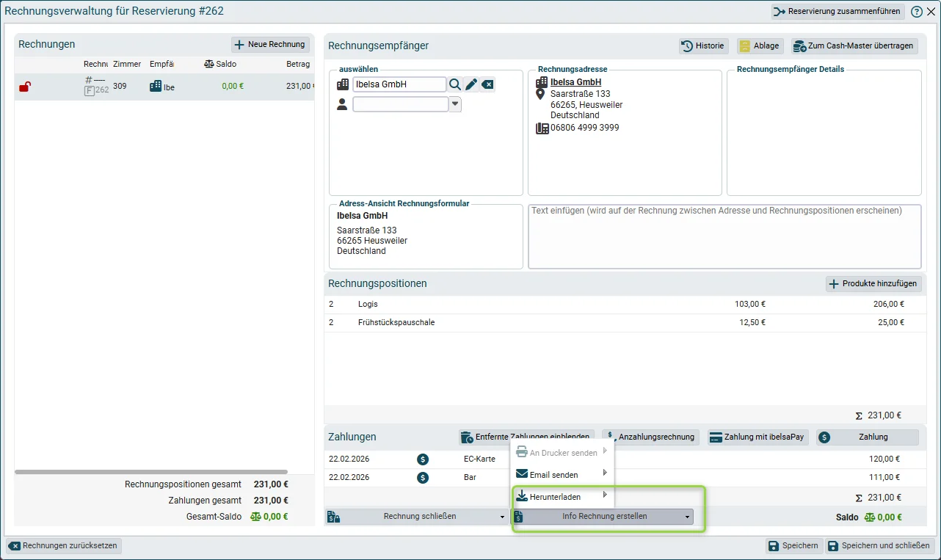Add products with Produkte hinzufügen
The image size is (941, 560).
(873, 284)
